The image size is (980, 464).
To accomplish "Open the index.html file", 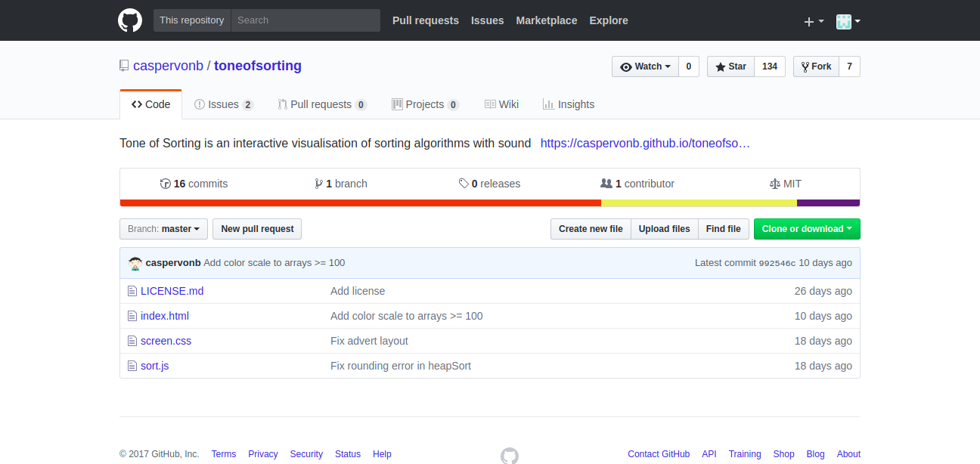I will pyautogui.click(x=165, y=316).
